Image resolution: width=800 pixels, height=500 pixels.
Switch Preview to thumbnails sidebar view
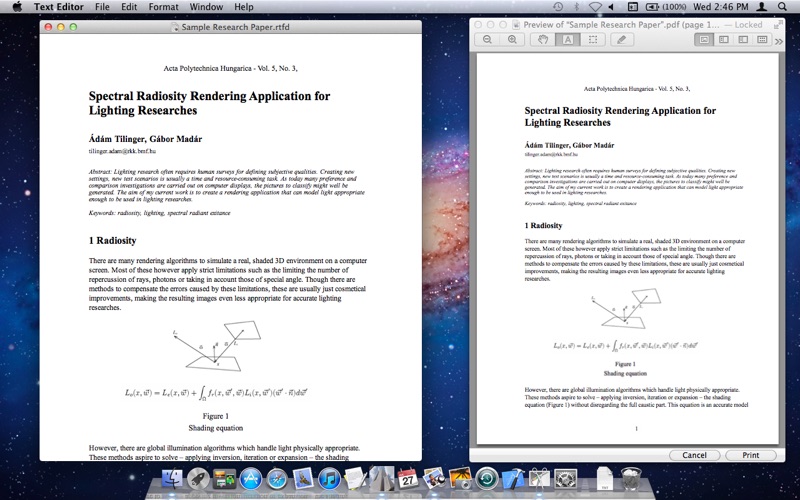tap(723, 40)
